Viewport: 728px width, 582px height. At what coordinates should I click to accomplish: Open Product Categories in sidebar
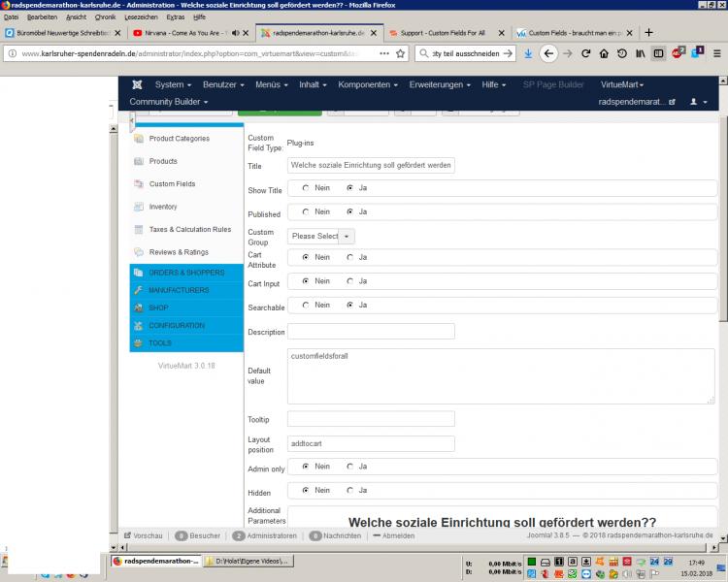point(179,139)
